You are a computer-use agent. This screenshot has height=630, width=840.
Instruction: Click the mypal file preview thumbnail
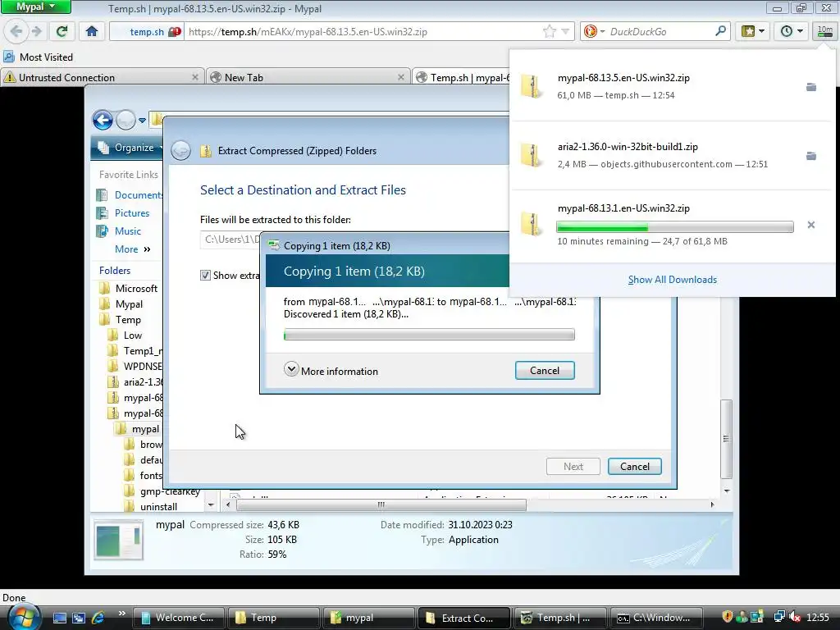(x=119, y=541)
